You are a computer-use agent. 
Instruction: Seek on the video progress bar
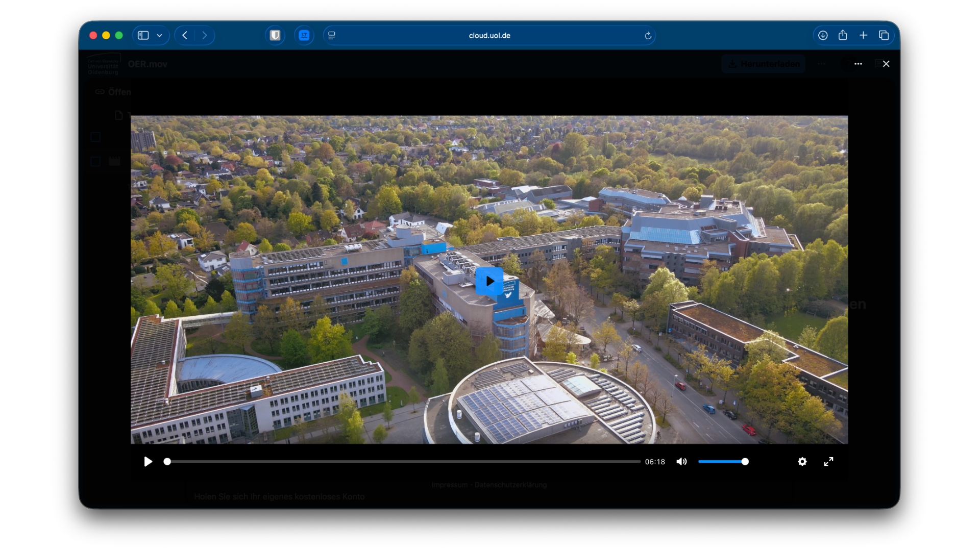403,462
